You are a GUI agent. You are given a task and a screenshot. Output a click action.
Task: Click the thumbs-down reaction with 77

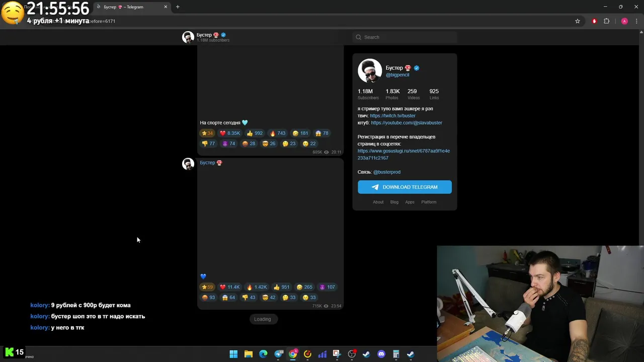tap(208, 144)
